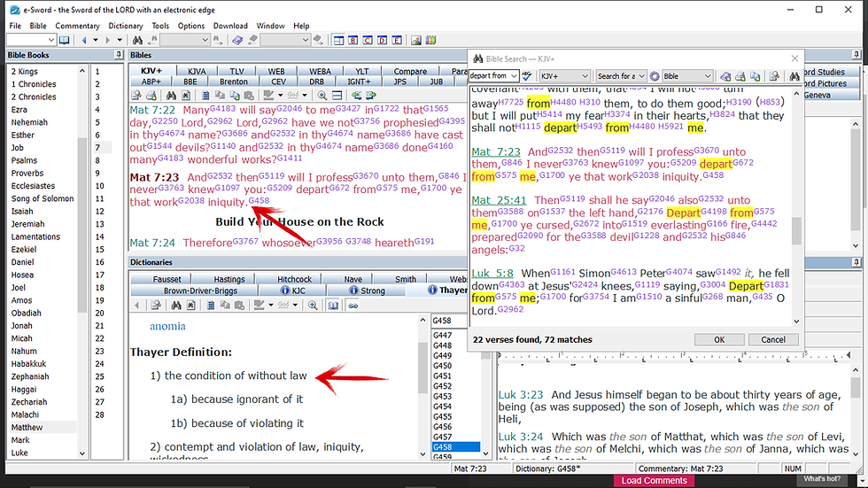The image size is (868, 488).
Task: Select Jonah in the Bible Books list
Action: point(21,326)
